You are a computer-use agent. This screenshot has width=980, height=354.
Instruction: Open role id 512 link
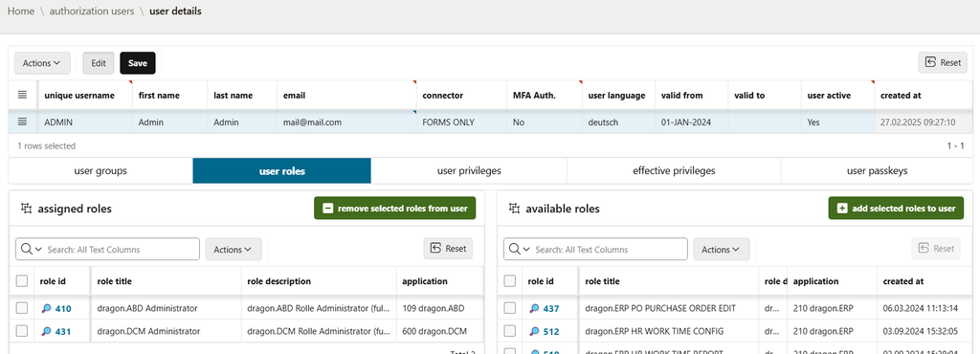click(551, 332)
